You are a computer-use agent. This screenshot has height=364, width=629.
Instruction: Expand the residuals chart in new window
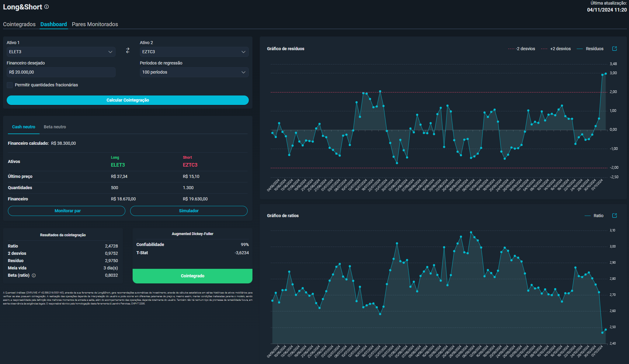click(614, 49)
